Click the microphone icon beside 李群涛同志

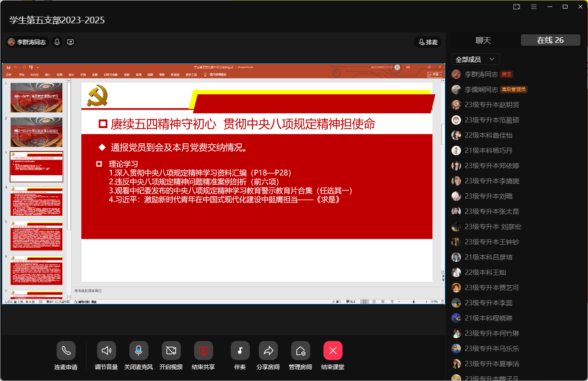(57, 42)
